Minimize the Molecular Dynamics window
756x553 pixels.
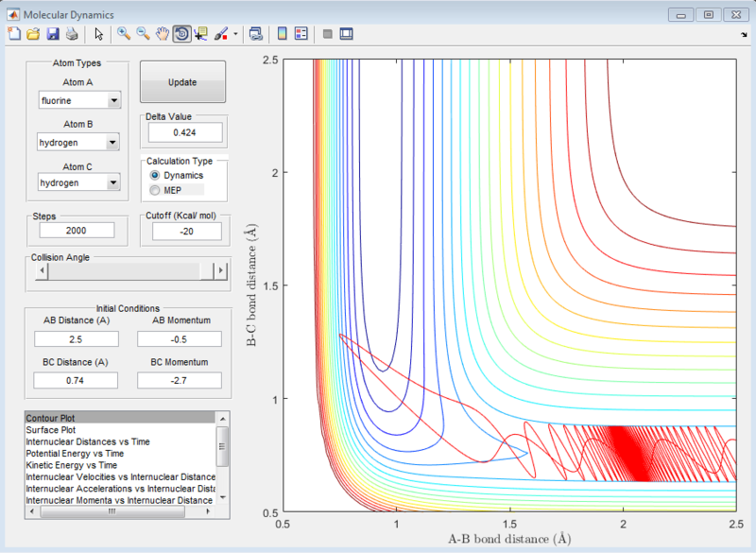680,14
